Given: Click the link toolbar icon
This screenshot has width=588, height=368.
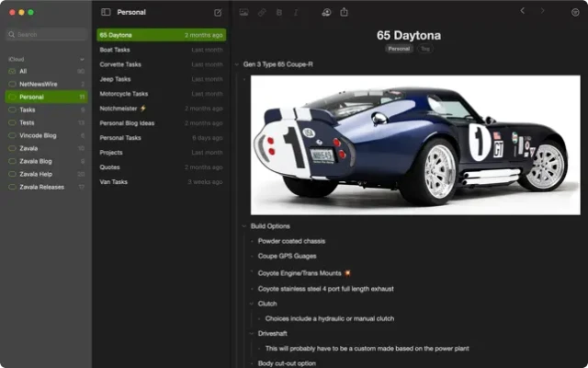Looking at the screenshot, I should [262, 13].
